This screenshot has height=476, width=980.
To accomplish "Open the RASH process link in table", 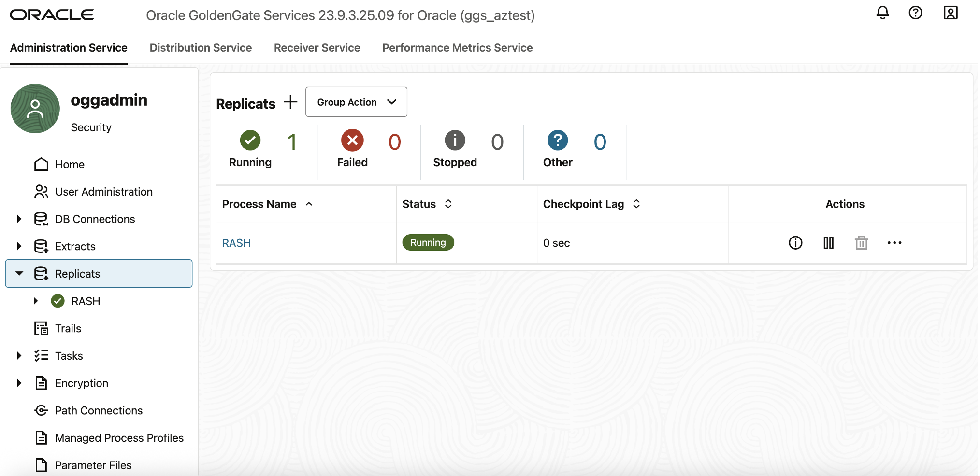I will (x=236, y=243).
